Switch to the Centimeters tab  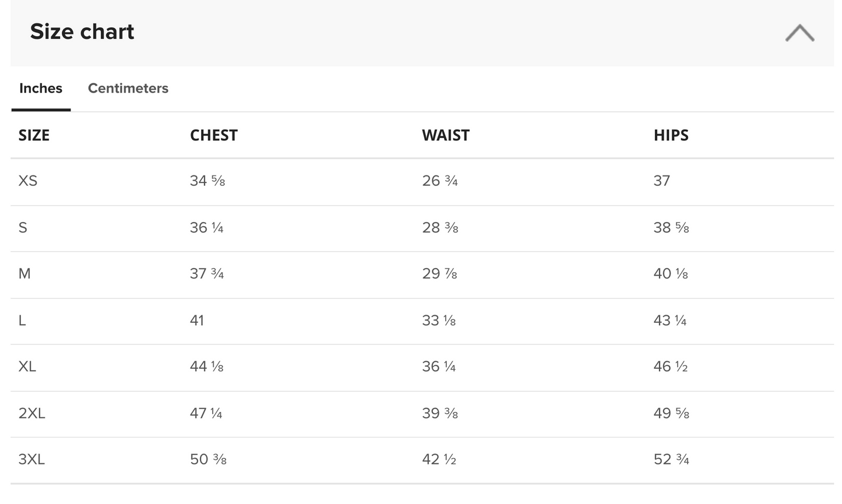pyautogui.click(x=128, y=89)
